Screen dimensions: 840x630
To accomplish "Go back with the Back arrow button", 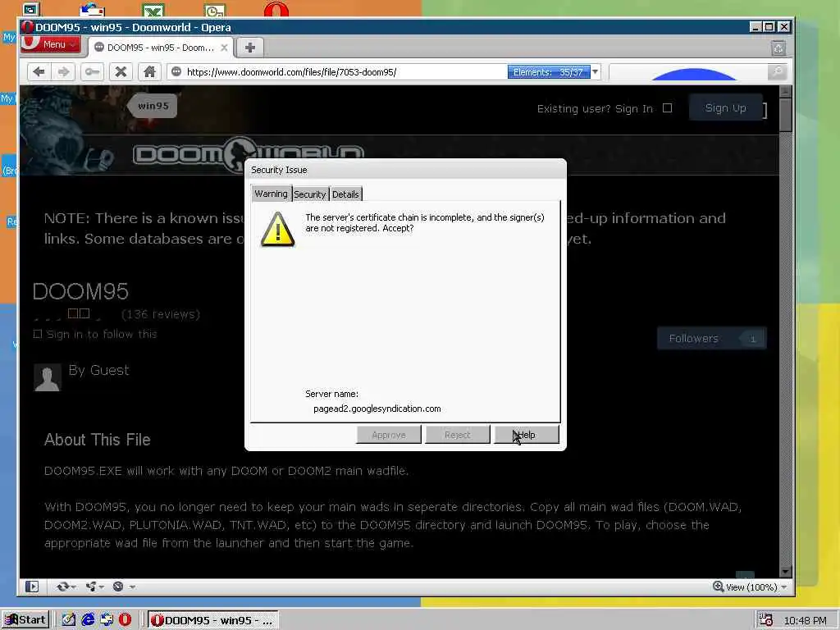I will (39, 72).
